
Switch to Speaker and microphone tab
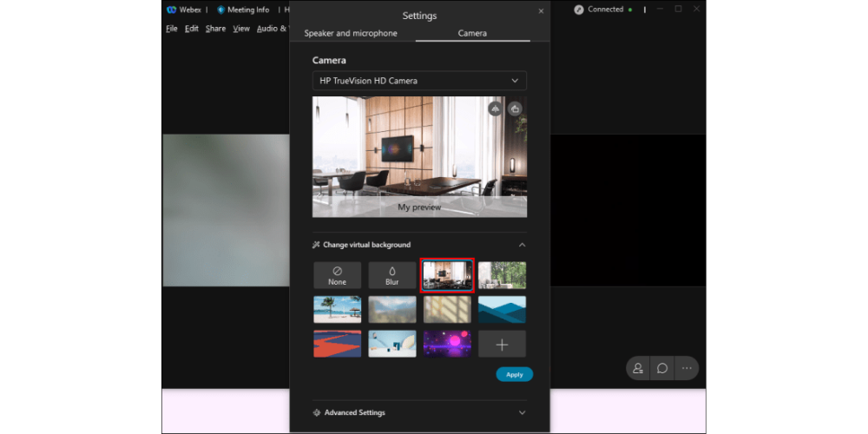(351, 33)
